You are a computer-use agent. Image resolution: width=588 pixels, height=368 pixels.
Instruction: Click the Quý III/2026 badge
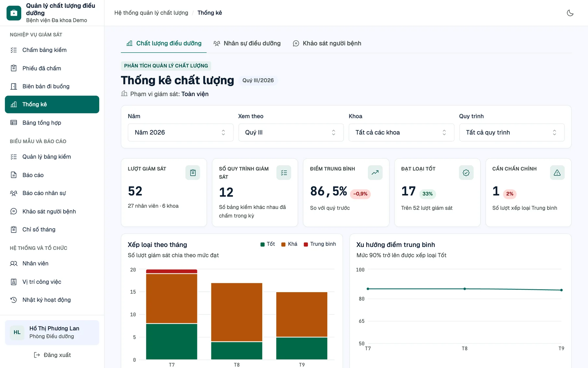tap(258, 80)
